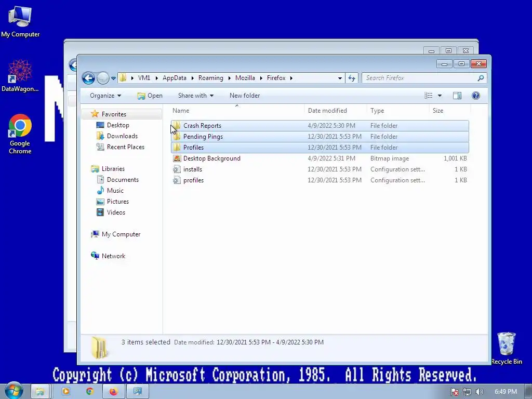532x399 pixels.
Task: Expand the arrow after Roaming breadcrumb
Action: [x=229, y=78]
